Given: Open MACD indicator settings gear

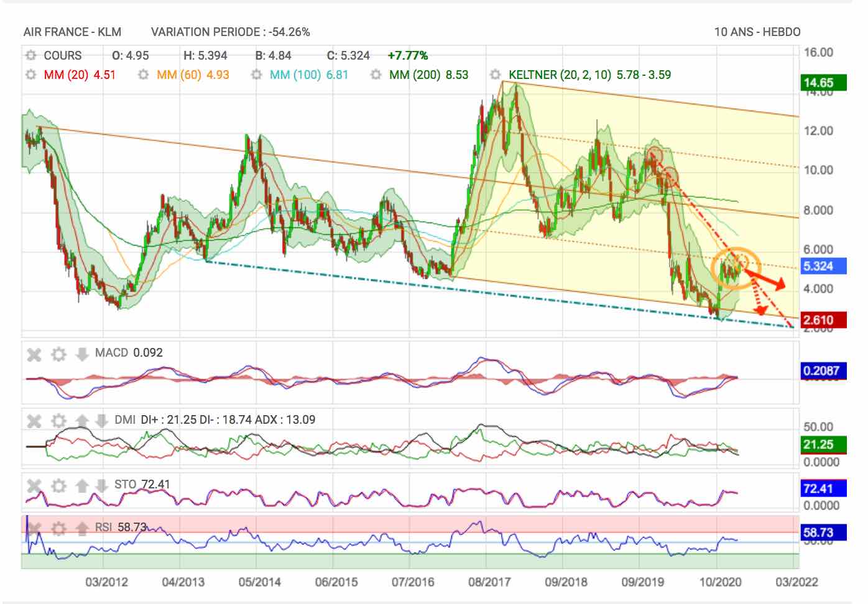Looking at the screenshot, I should click(58, 355).
